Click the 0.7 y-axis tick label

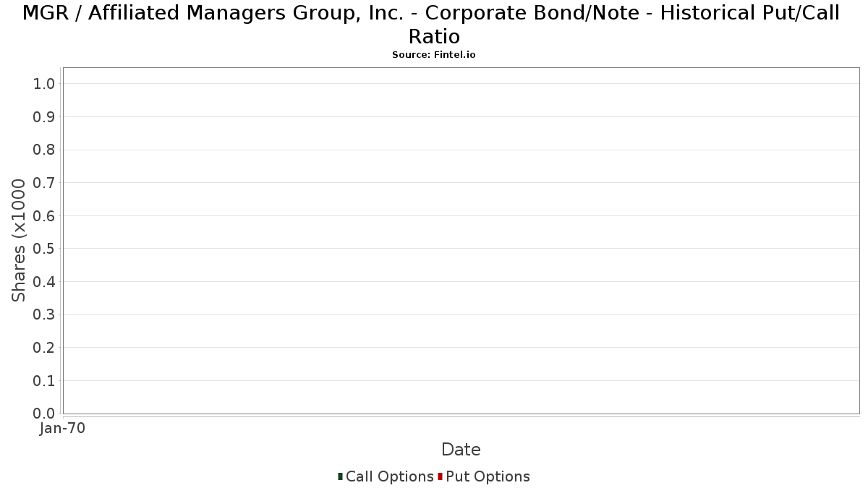point(44,183)
